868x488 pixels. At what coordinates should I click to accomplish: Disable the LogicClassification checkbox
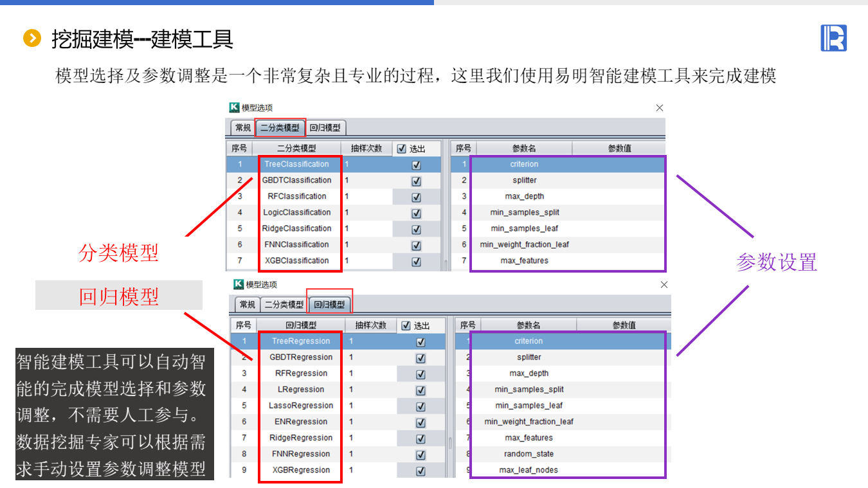416,213
